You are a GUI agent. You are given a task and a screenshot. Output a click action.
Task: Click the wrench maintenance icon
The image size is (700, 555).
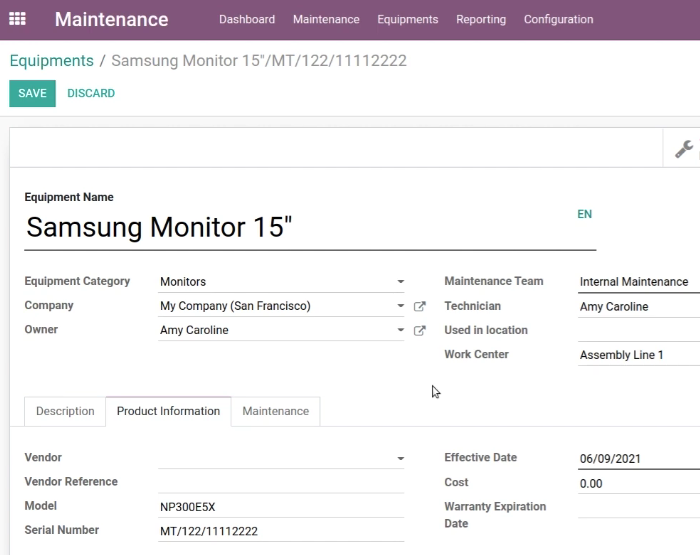point(683,149)
